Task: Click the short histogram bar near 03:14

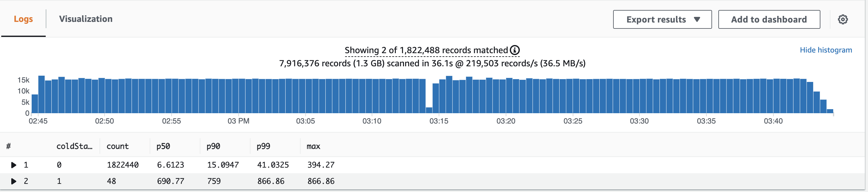Action: click(x=429, y=110)
